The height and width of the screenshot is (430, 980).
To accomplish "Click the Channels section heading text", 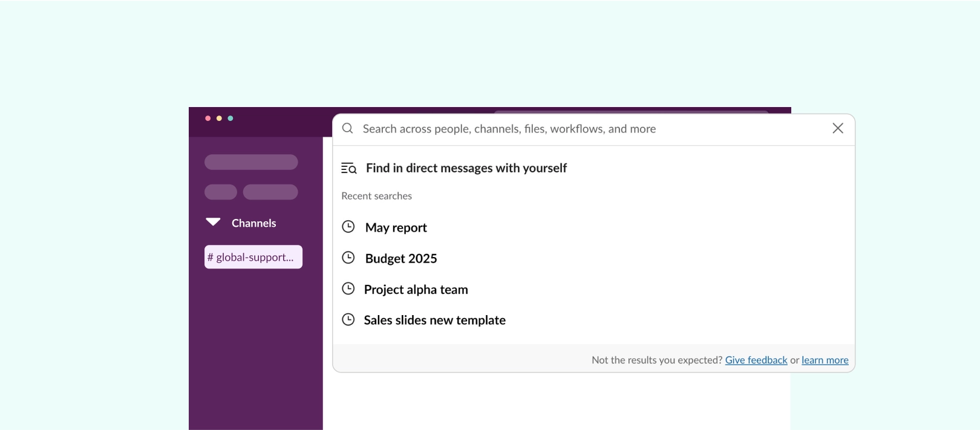I will click(253, 223).
